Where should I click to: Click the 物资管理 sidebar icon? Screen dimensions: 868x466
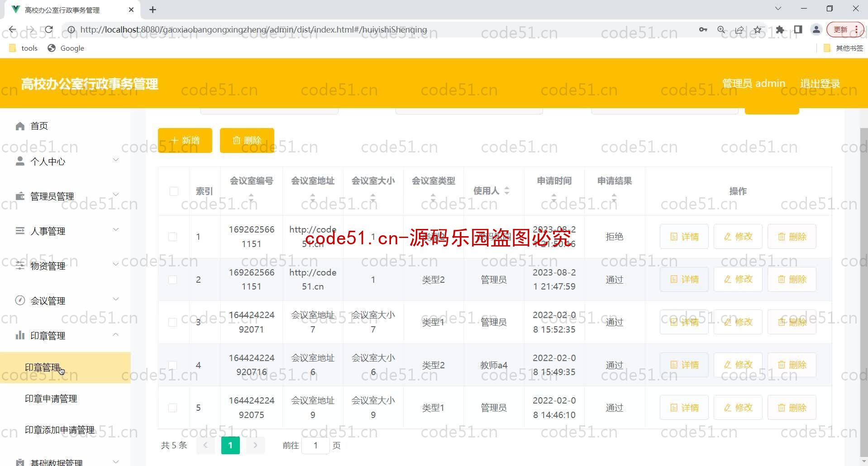[20, 266]
